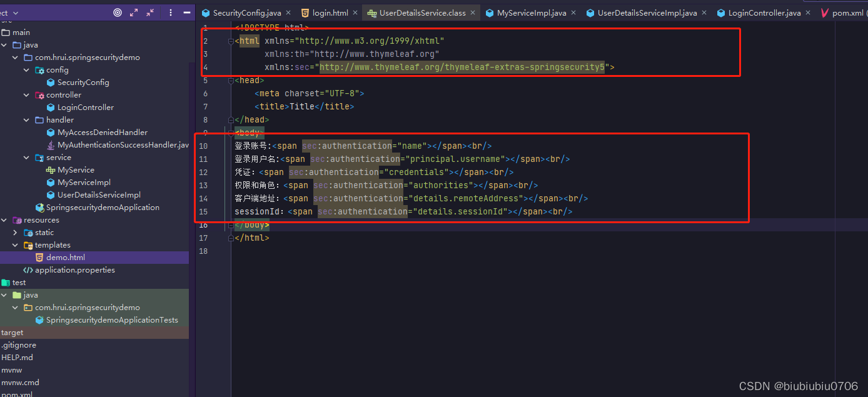Select the target folder
This screenshot has width=868, height=397.
click(x=13, y=333)
